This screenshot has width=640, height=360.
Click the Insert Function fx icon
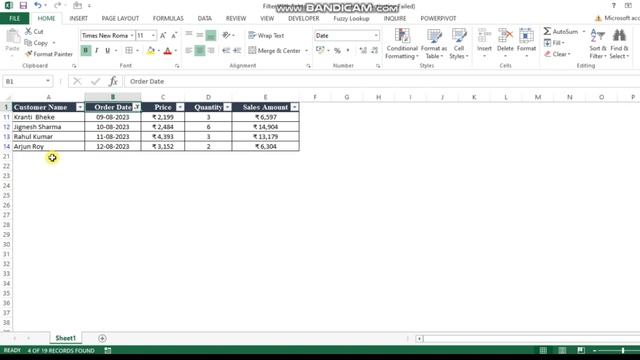113,81
